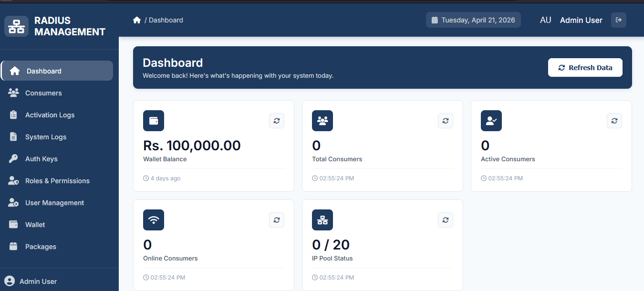Refresh the Wallet Balance card

click(277, 121)
